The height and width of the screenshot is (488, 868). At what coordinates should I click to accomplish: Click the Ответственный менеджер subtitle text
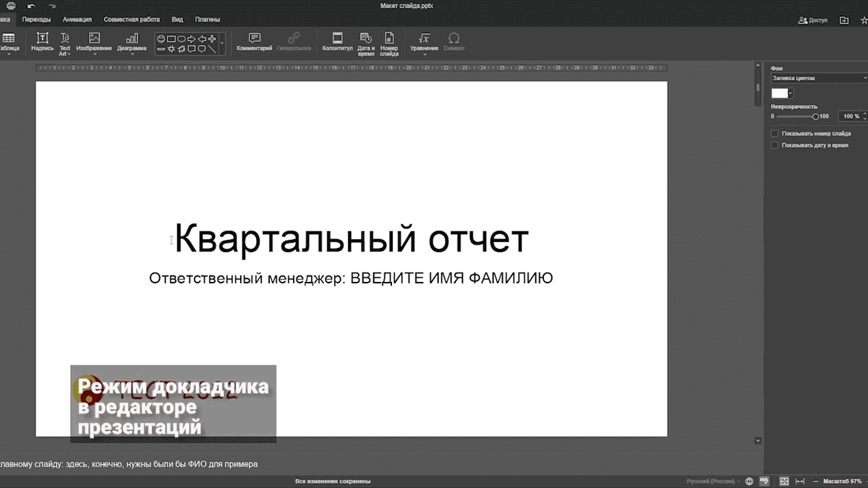click(x=351, y=278)
